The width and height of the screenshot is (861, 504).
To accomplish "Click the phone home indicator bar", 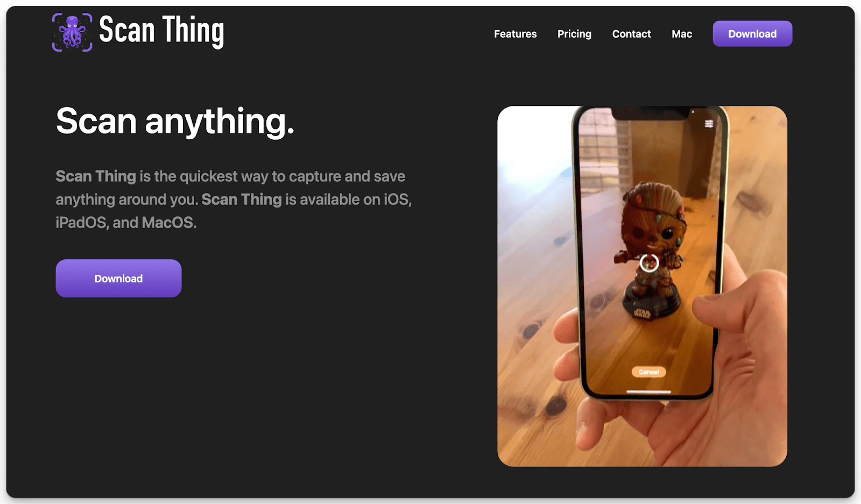I will 649,392.
